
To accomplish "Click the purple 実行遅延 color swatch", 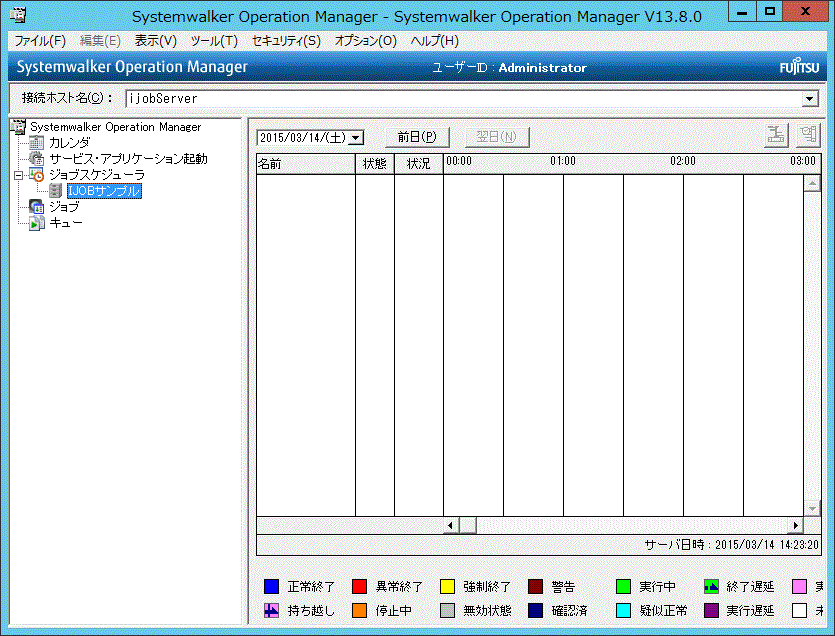I will click(x=711, y=610).
